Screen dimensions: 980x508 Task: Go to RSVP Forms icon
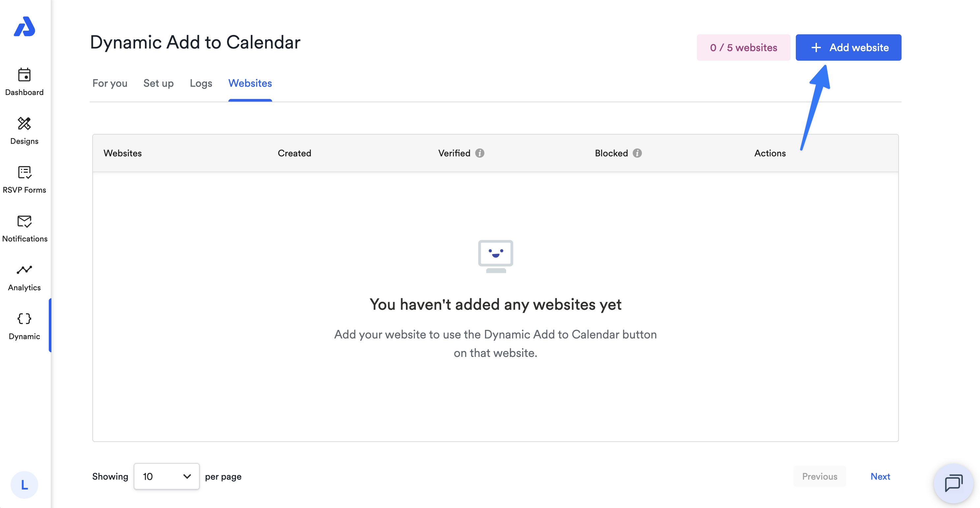pos(24,172)
